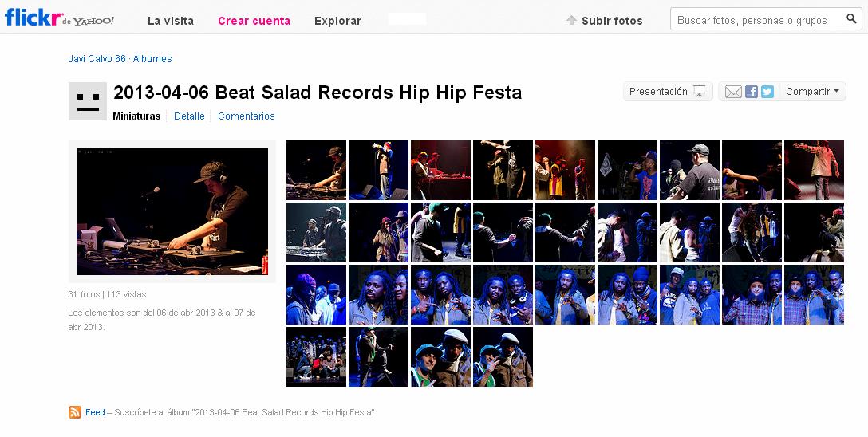
Task: Expand the Compartir dropdown
Action: tap(812, 91)
